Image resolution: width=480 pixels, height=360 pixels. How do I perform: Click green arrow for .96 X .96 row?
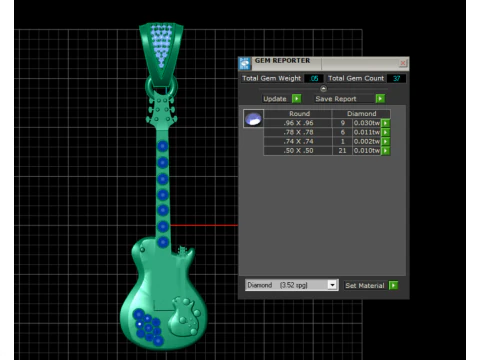tap(386, 123)
